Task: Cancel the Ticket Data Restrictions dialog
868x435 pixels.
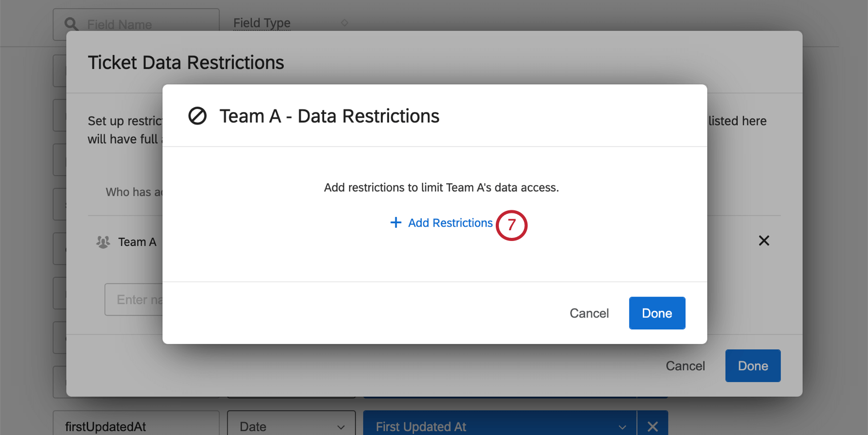Action: 685,366
